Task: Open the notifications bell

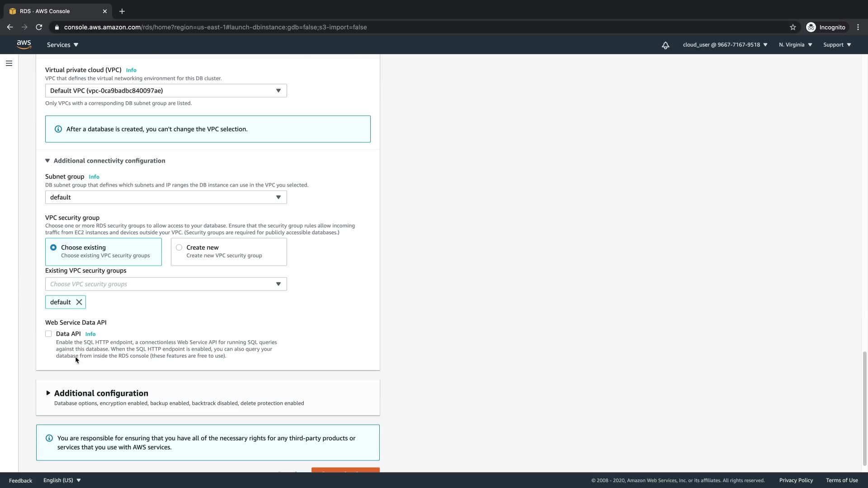Action: tap(665, 45)
